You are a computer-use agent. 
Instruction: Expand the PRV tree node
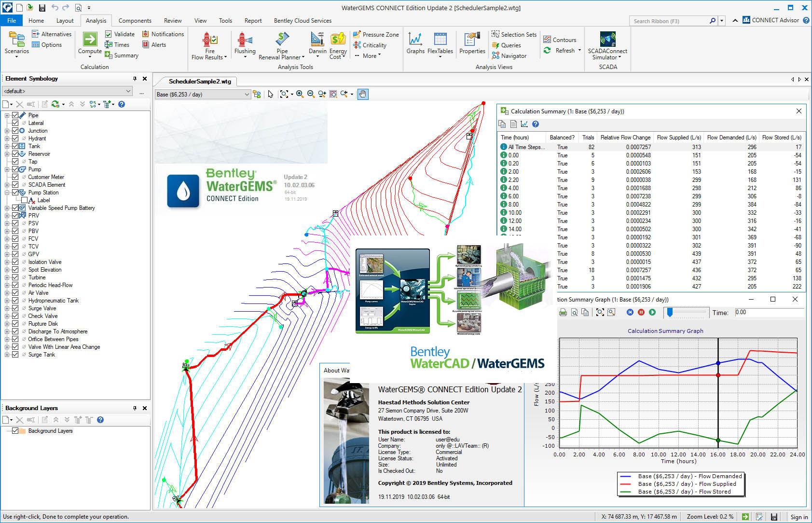tap(7, 216)
